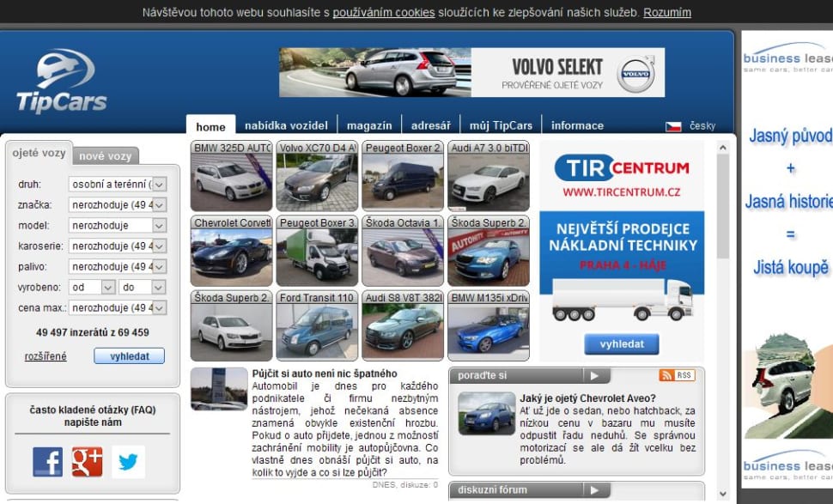Switch to 'nové vozy' tab
833x504 pixels.
click(105, 156)
